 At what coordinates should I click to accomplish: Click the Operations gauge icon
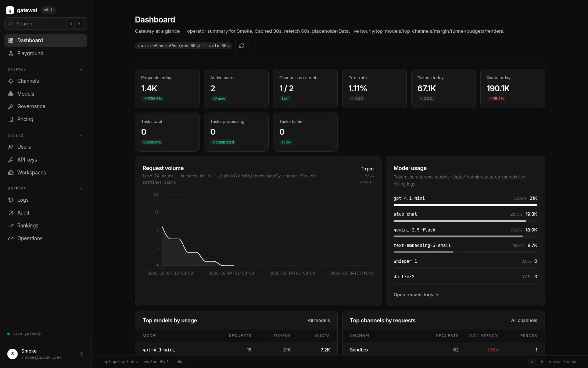pyautogui.click(x=11, y=238)
